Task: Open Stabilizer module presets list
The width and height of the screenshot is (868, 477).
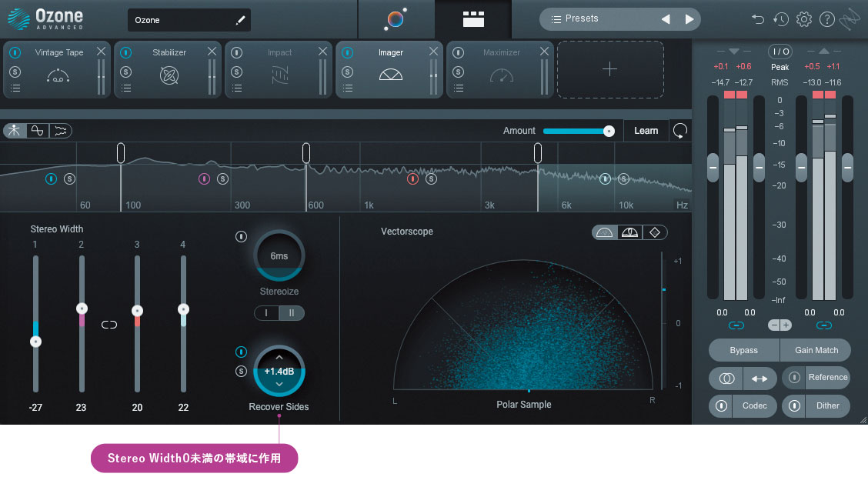Action: (x=125, y=88)
